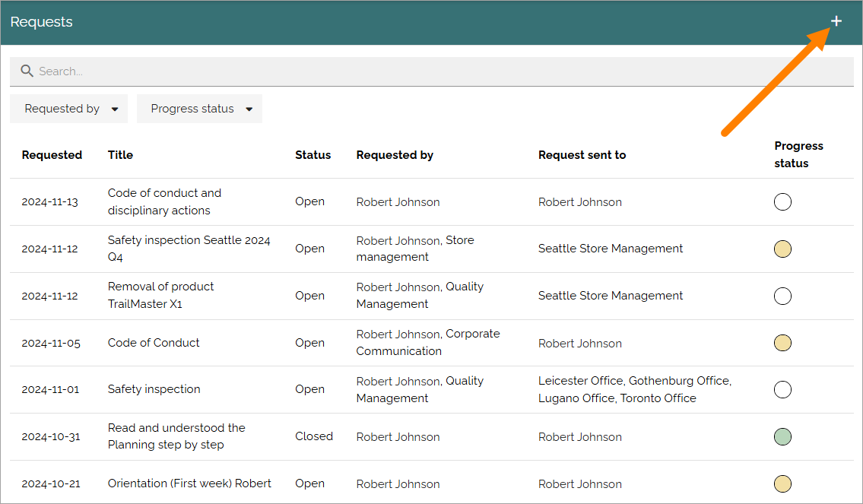Open the Code of Conduct request
The height and width of the screenshot is (504, 863).
coord(154,343)
